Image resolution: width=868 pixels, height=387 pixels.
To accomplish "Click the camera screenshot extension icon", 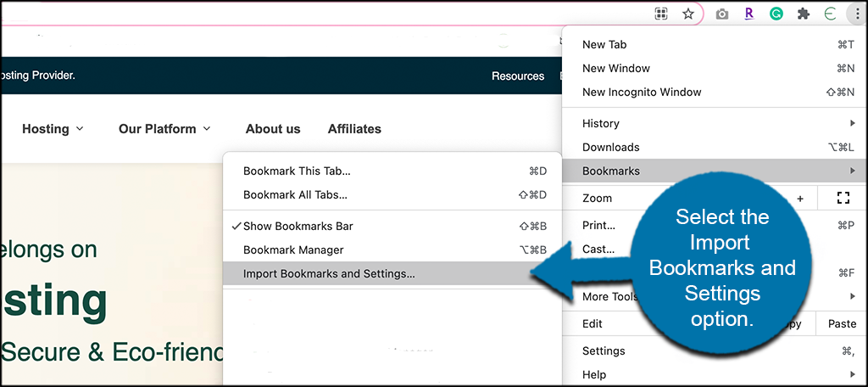I will pyautogui.click(x=722, y=14).
